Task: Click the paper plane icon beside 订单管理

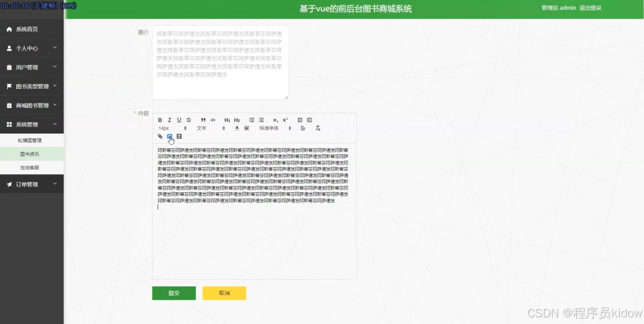Action: [x=9, y=184]
